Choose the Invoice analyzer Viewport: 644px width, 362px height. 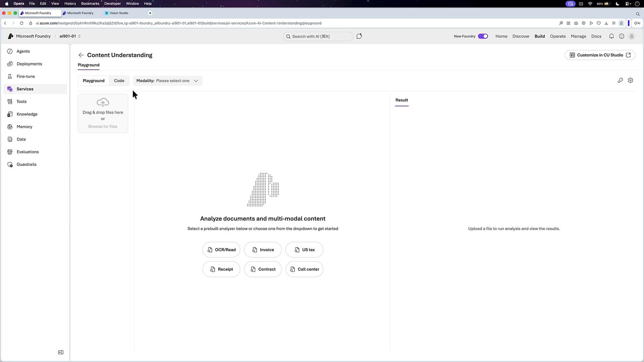click(x=263, y=250)
